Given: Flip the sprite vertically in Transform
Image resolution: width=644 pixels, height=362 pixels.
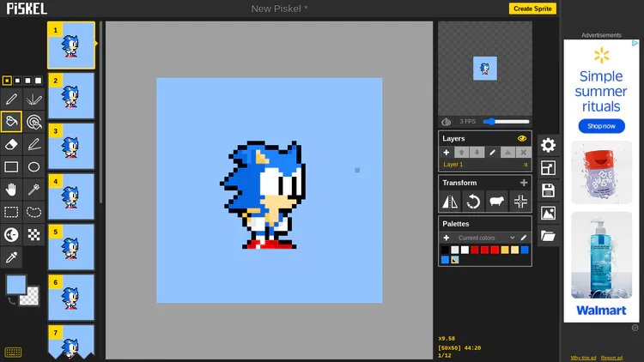Looking at the screenshot, I should click(450, 202).
